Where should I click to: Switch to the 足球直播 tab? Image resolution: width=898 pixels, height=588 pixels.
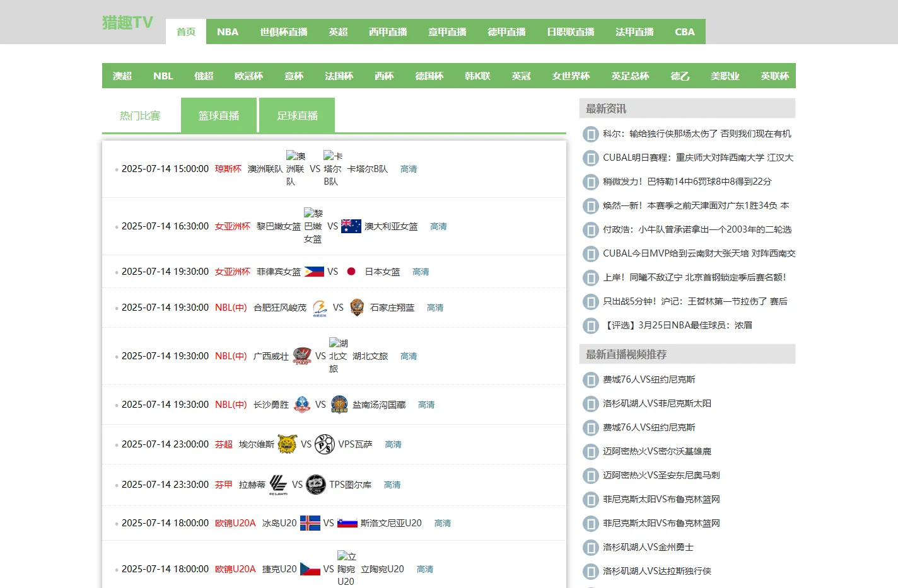tap(297, 115)
